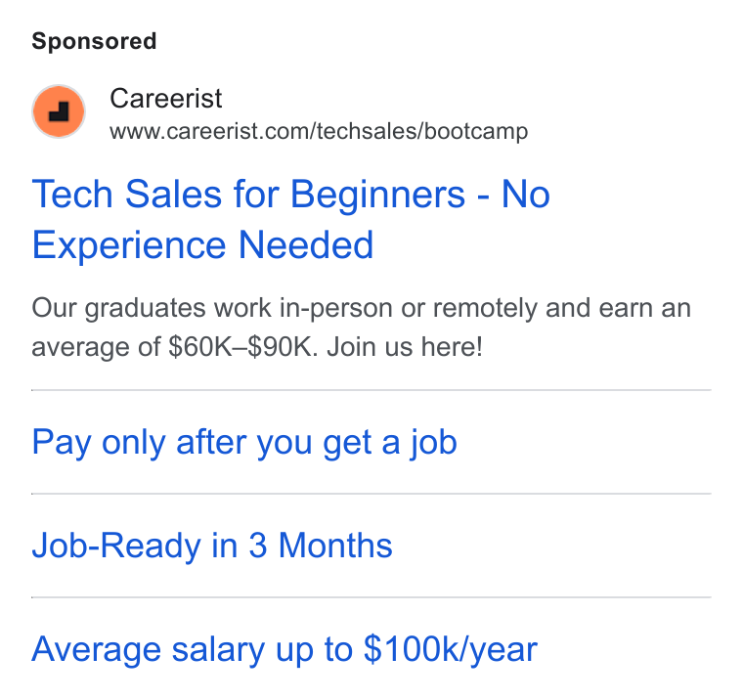Viewport: 743px width, 700px height.
Task: Click the ad description about graduates' earnings
Action: click(362, 328)
